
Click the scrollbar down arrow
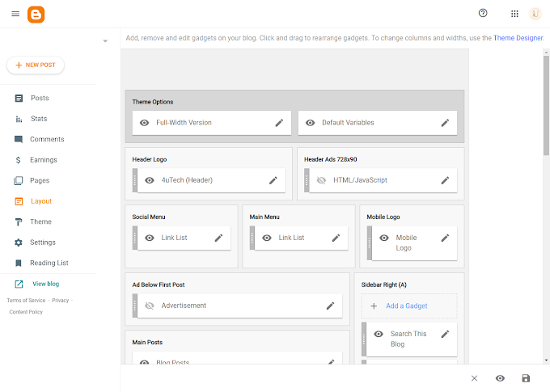(x=546, y=360)
